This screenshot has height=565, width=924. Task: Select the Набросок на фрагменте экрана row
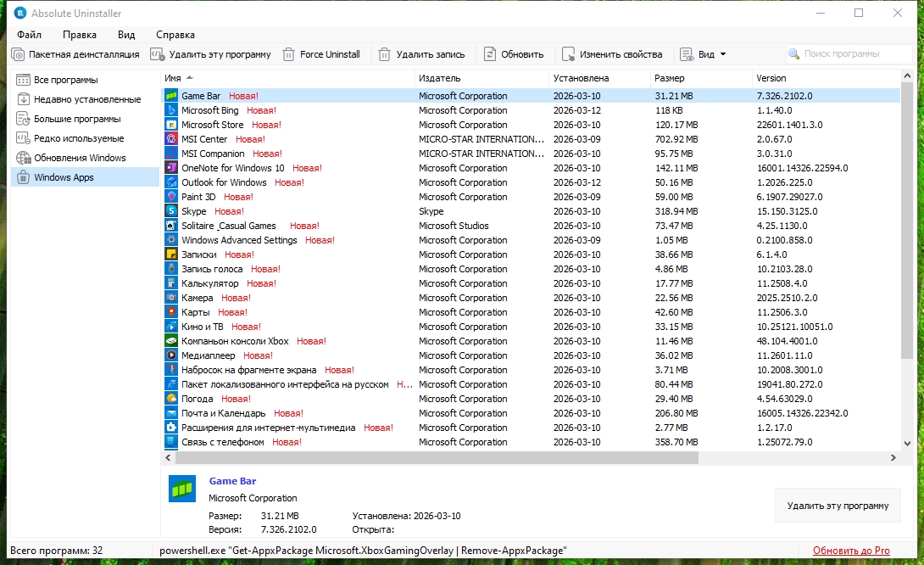(531, 370)
